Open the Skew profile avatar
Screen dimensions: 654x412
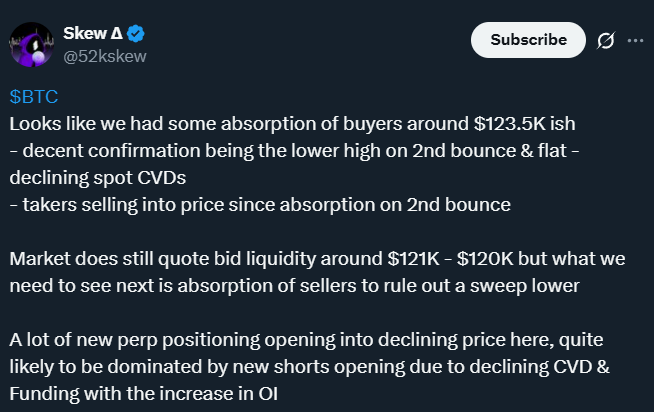tap(30, 45)
